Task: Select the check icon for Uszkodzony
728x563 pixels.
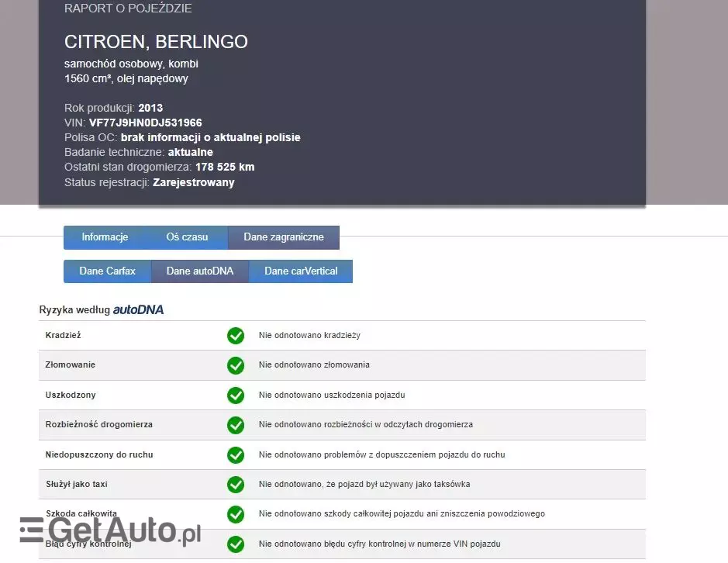Action: coord(236,395)
